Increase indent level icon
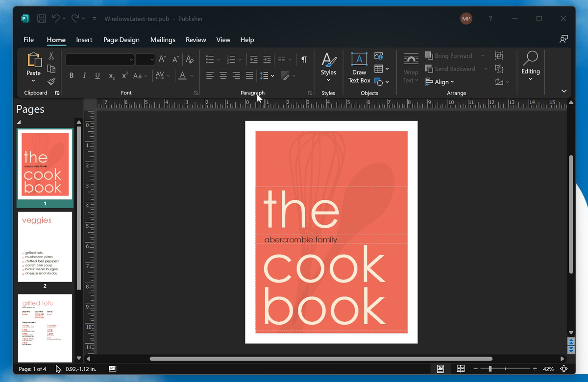Screen dimensions: 588x382 (267, 59)
